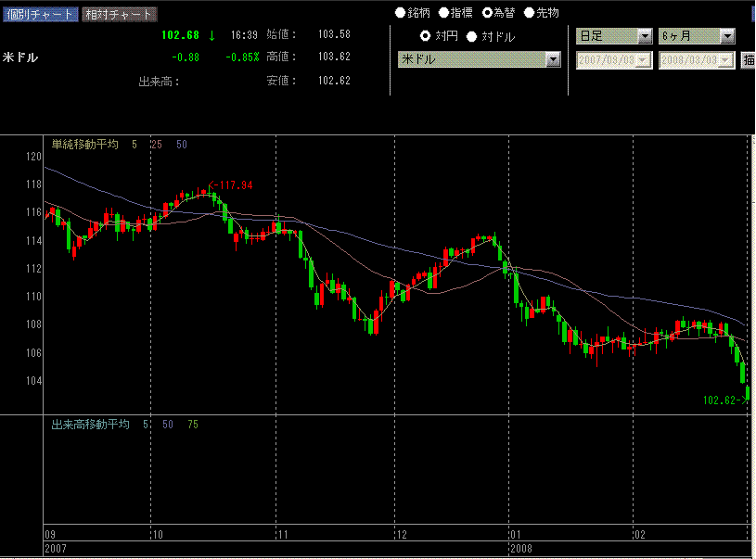756x559 pixels.
Task: Click the 2008 year label on timeline
Action: pyautogui.click(x=524, y=549)
